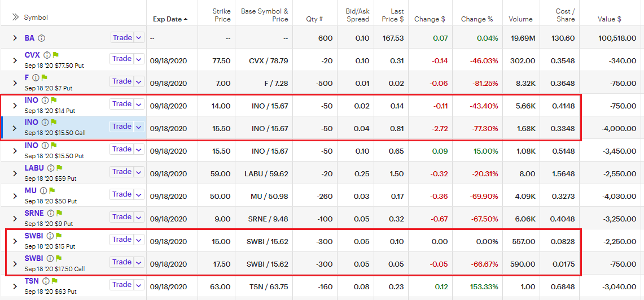Open info icon on INO $15.50 Put
Screen dimensions: 644x300
[x=45, y=145]
